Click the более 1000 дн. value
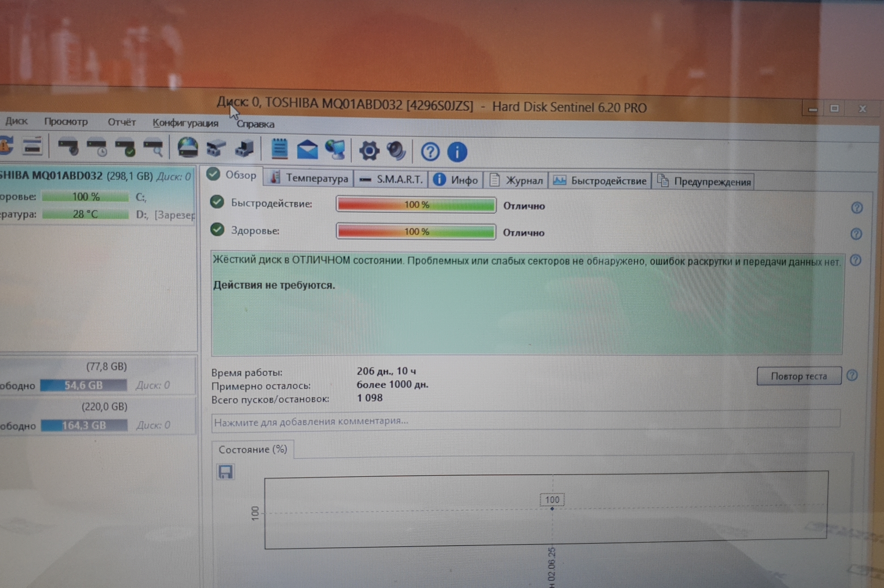Image resolution: width=884 pixels, height=588 pixels. (x=392, y=384)
